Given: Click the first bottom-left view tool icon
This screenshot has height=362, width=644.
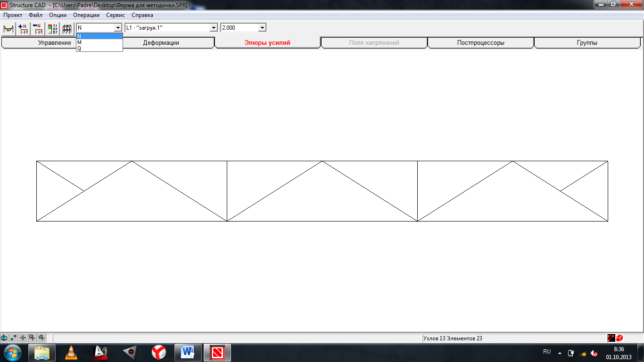Looking at the screenshot, I should 4,338.
